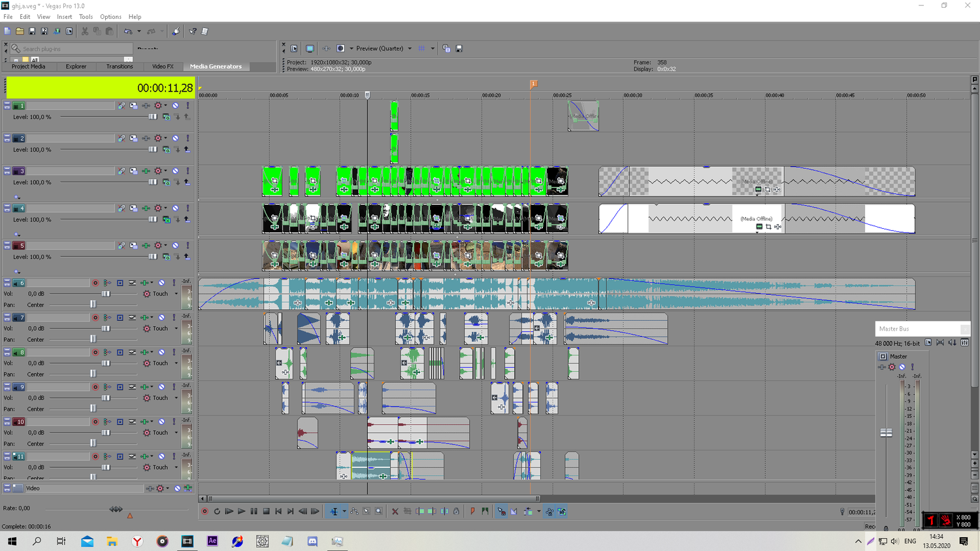980x551 pixels.
Task: Select the Envelope Edit tool
Action: pyautogui.click(x=354, y=512)
